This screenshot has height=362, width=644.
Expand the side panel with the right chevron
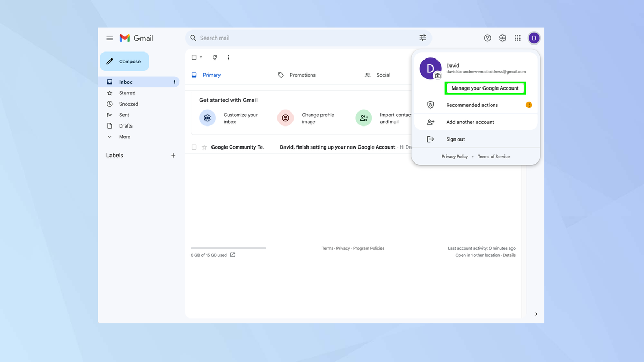[536, 314]
